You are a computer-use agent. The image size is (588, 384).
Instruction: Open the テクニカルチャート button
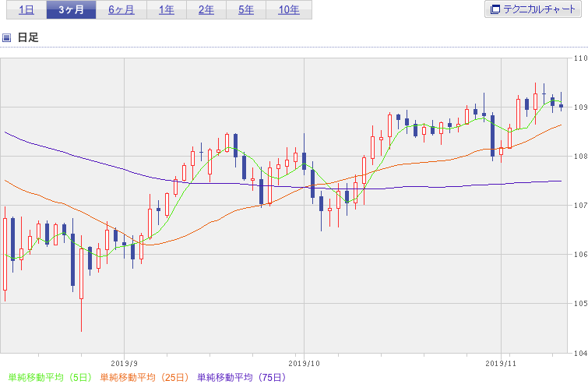pyautogui.click(x=533, y=9)
